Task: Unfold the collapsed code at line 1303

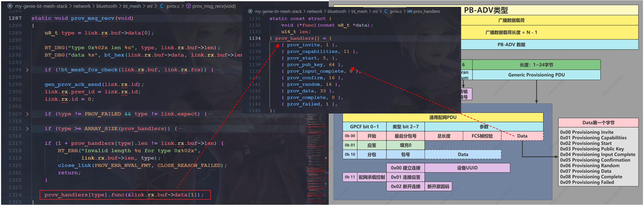Action: 27,114
